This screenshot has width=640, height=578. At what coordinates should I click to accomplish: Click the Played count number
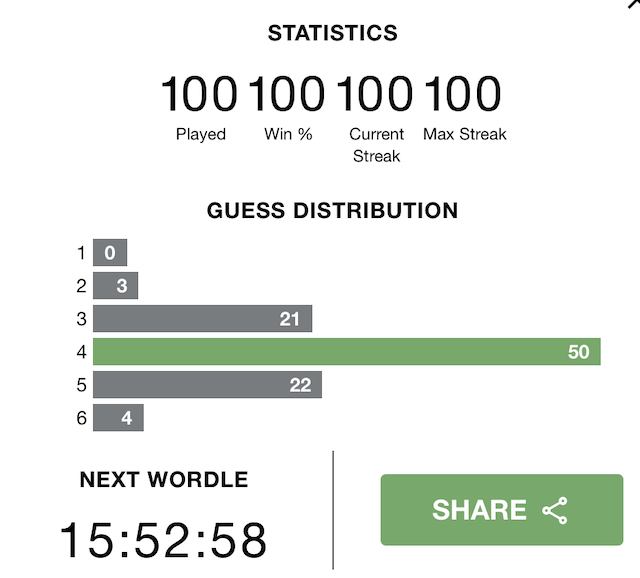click(x=199, y=94)
